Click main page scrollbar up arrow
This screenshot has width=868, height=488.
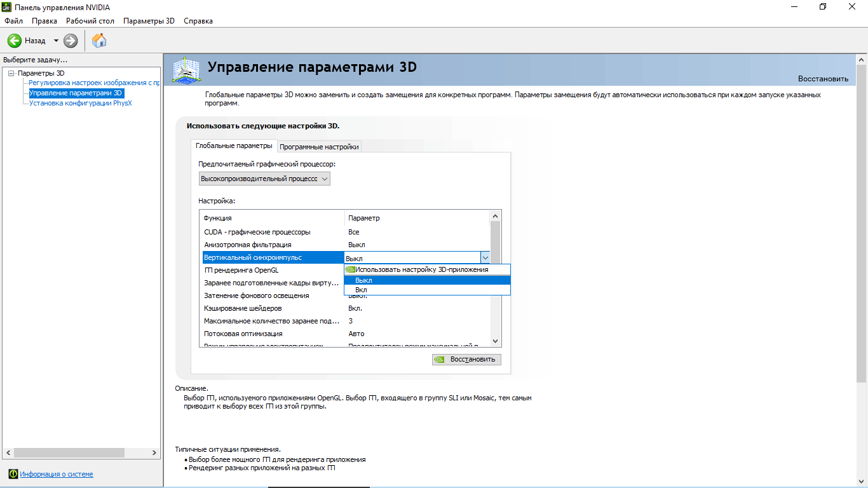coord(862,59)
